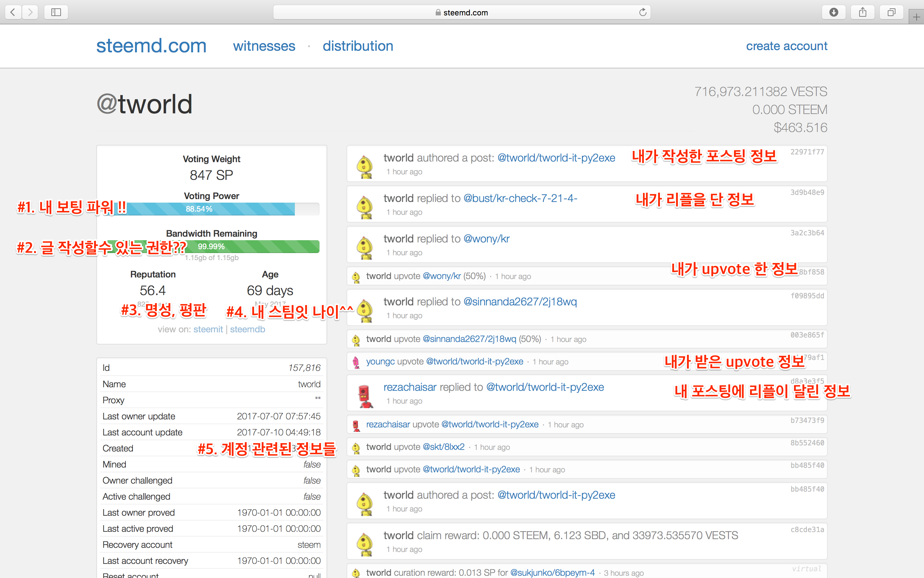The width and height of the screenshot is (924, 578).
Task: Select the Reputation value 56.4
Action: point(153,291)
